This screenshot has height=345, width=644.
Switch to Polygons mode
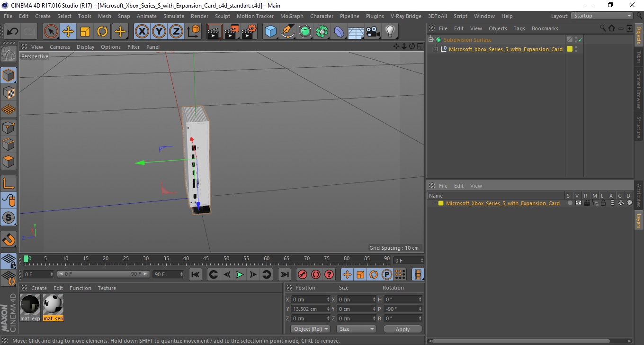(9, 162)
